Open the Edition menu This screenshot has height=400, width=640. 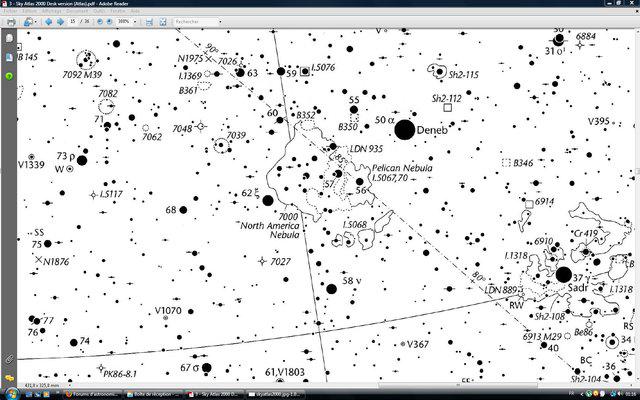click(x=29, y=11)
